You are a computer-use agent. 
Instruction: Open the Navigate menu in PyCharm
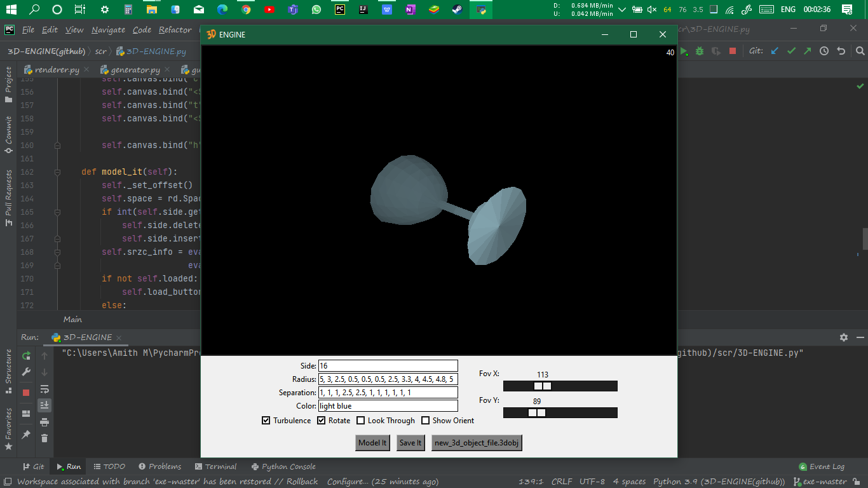pos(108,30)
